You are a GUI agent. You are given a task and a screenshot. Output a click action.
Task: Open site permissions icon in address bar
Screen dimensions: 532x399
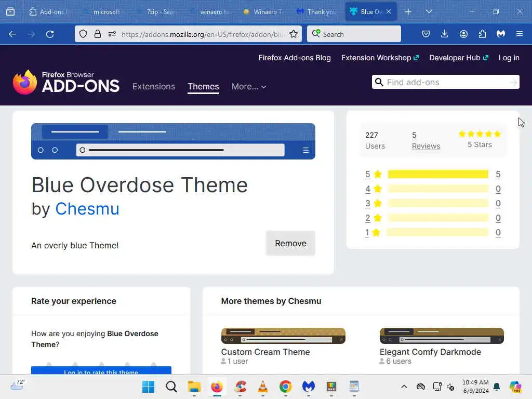pyautogui.click(x=112, y=34)
